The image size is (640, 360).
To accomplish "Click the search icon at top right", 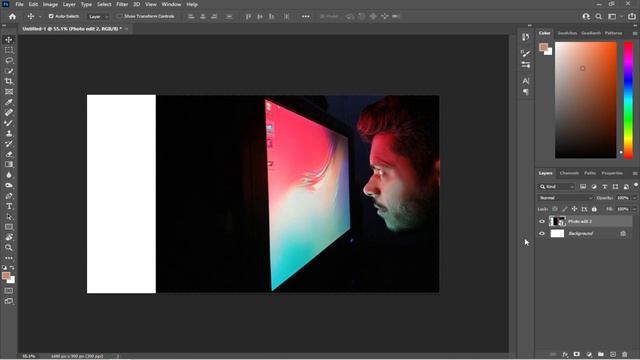I will [x=598, y=16].
